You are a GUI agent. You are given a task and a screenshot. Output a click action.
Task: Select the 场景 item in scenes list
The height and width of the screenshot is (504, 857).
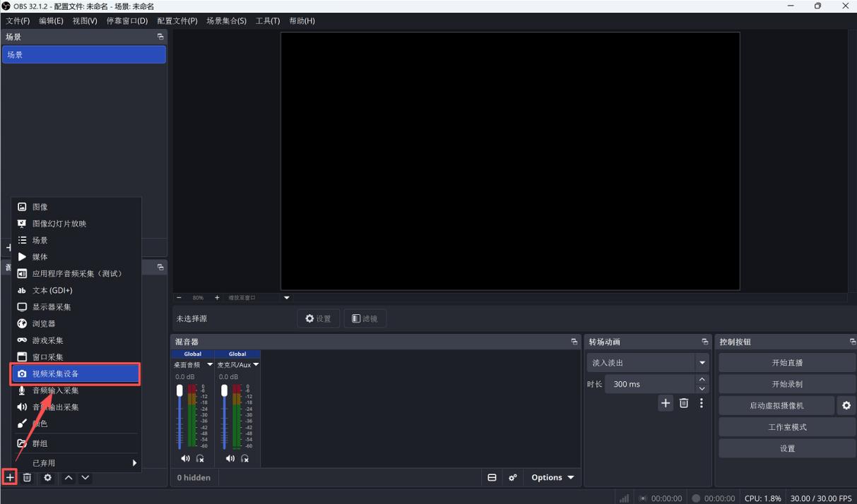coord(84,54)
